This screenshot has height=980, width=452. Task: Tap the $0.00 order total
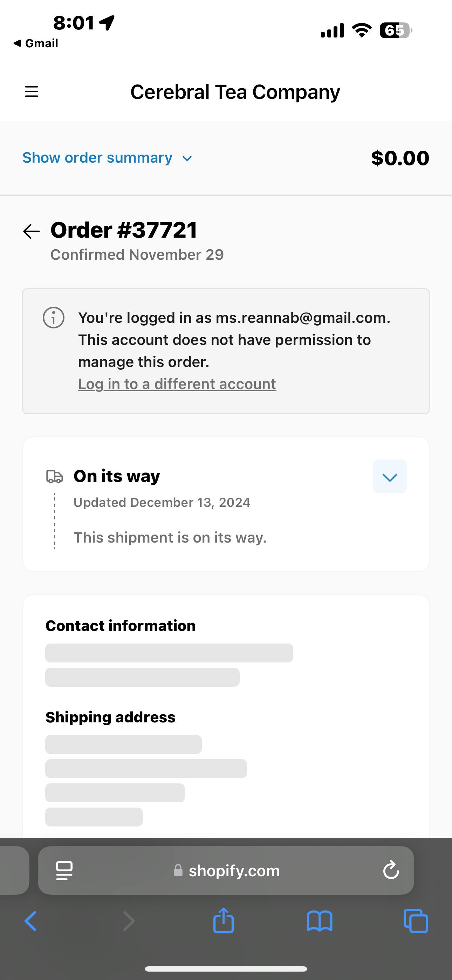[x=400, y=158]
